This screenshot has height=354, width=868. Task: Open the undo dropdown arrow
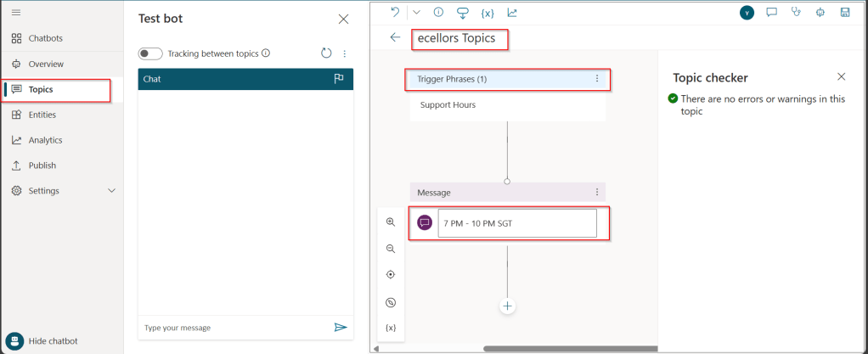pos(416,12)
